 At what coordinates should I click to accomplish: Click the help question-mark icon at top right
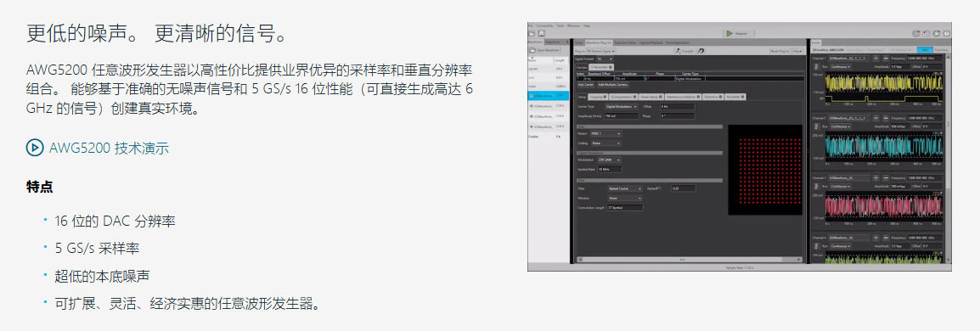click(946, 34)
